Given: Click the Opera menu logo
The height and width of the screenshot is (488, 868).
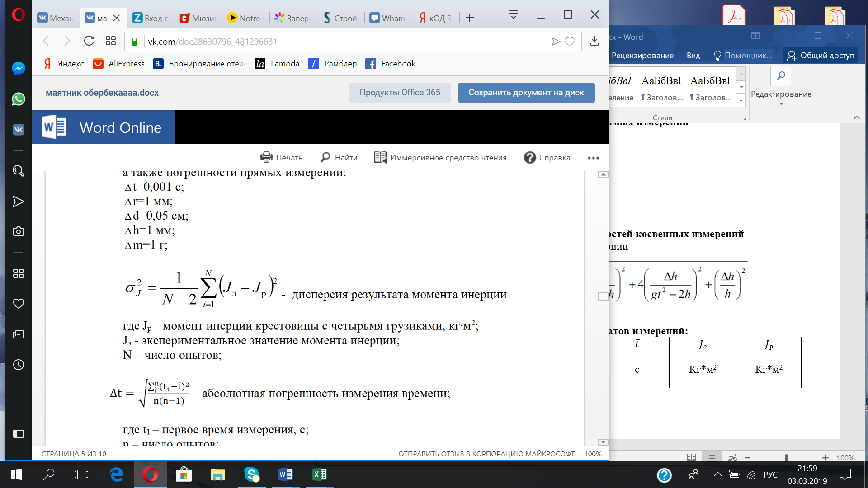Looking at the screenshot, I should pos(18,15).
